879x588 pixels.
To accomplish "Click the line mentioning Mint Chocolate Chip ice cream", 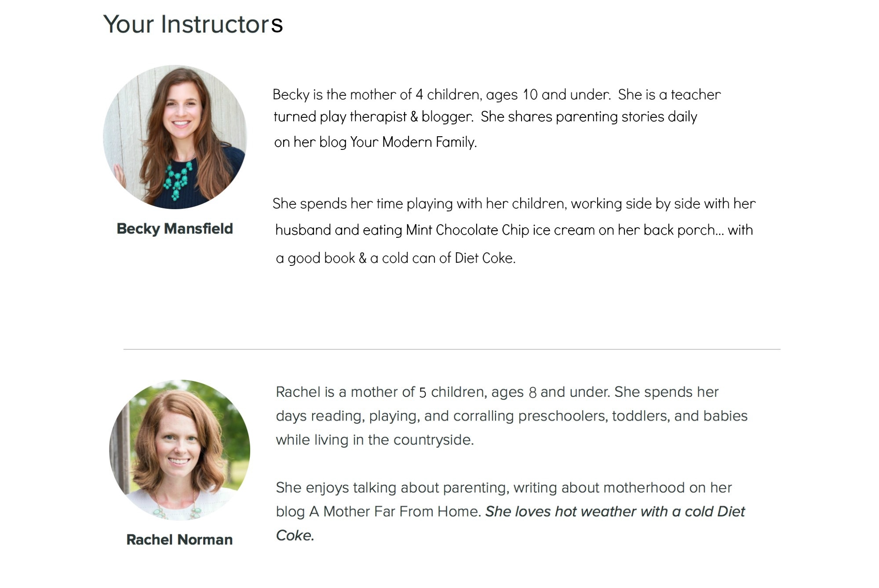I will [x=514, y=230].
